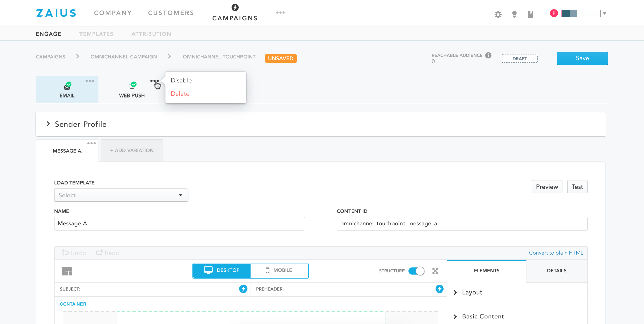The width and height of the screenshot is (644, 324).
Task: Open the Company menu
Action: (113, 13)
